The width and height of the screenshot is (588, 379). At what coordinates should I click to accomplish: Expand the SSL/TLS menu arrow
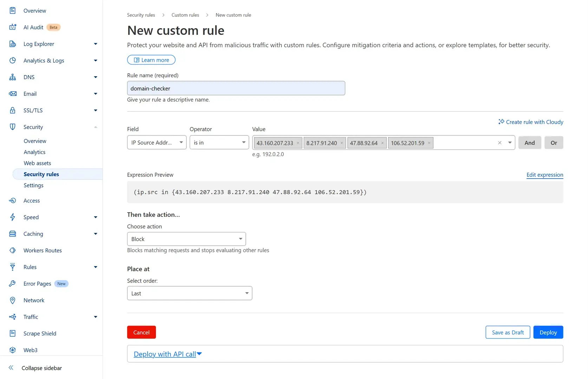[x=96, y=110]
